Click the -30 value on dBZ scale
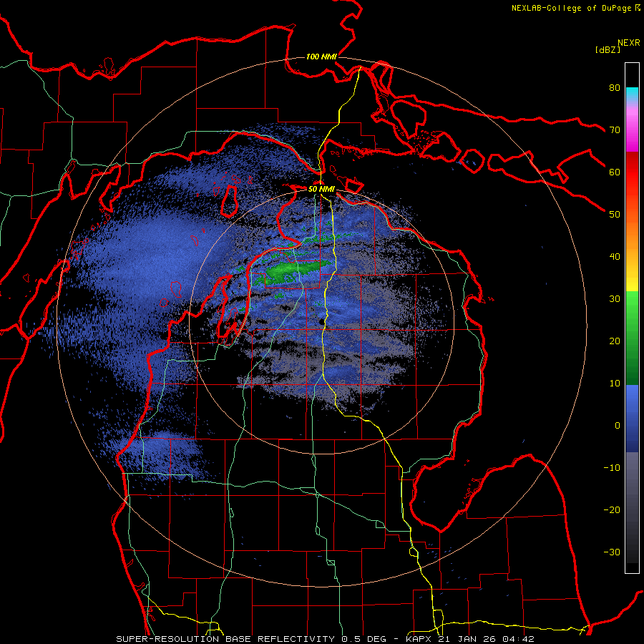 coord(612,552)
